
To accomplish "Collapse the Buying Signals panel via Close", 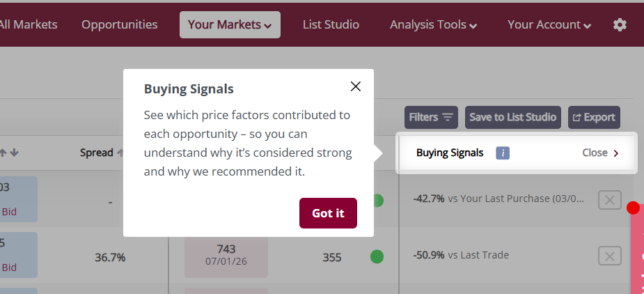I will point(600,153).
